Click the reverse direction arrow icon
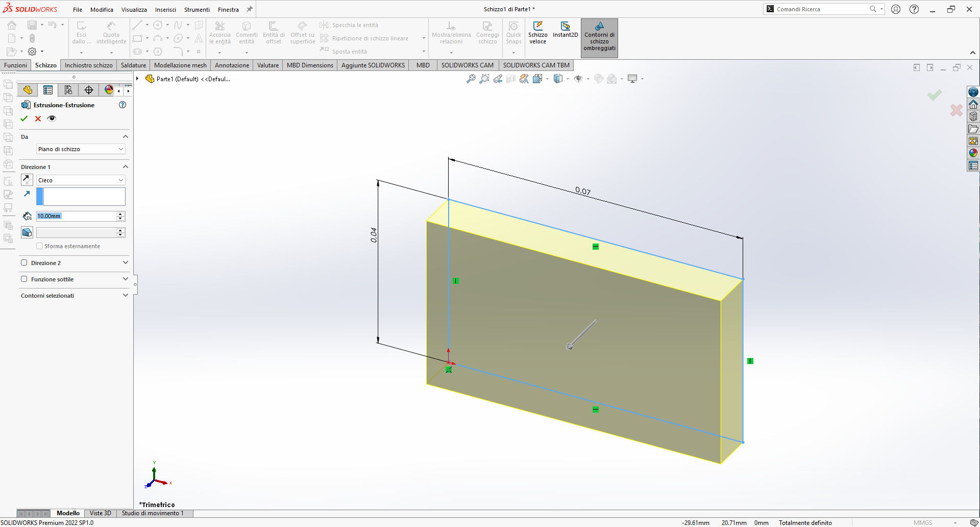 (x=27, y=180)
